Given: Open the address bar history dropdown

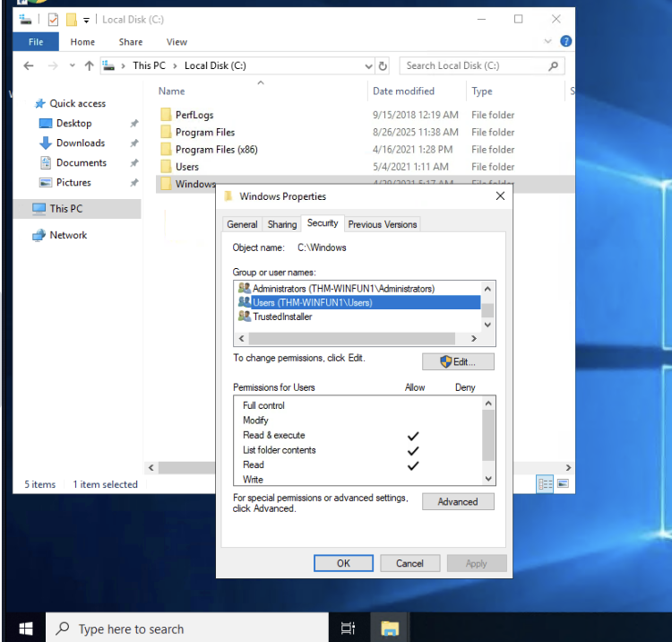Looking at the screenshot, I should [x=368, y=66].
